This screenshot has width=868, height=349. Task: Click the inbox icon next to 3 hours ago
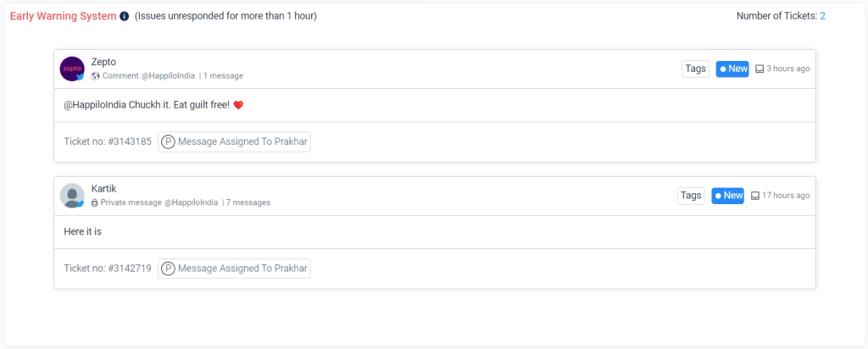click(x=759, y=69)
